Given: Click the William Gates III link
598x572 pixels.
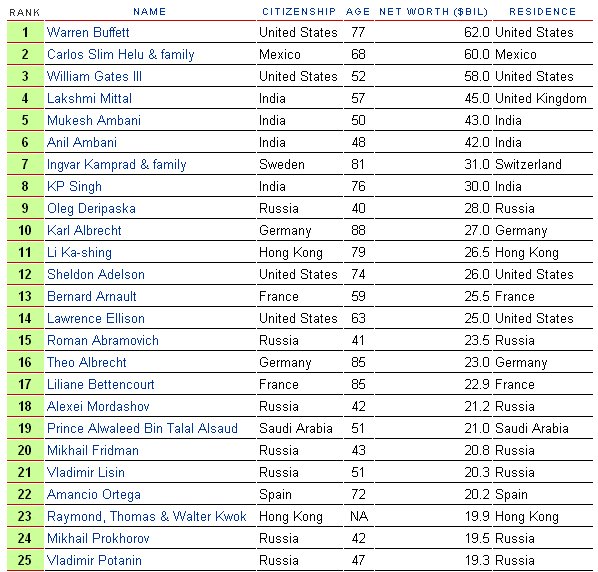Looking at the screenshot, I should click(x=94, y=76).
